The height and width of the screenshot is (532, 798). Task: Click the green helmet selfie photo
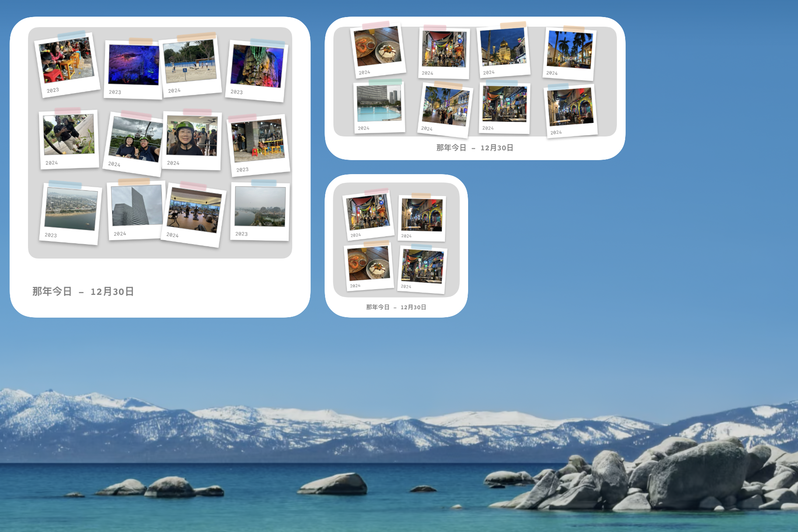click(x=192, y=136)
